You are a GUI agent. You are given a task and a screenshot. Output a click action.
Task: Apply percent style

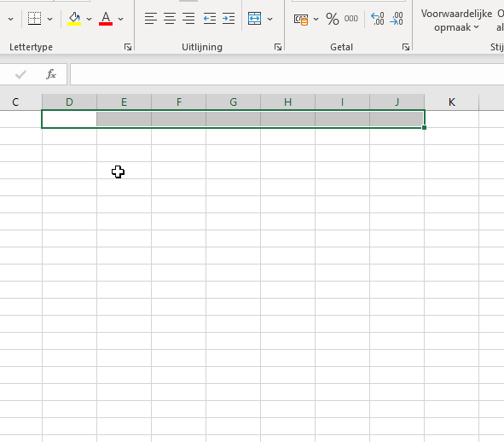tap(333, 19)
